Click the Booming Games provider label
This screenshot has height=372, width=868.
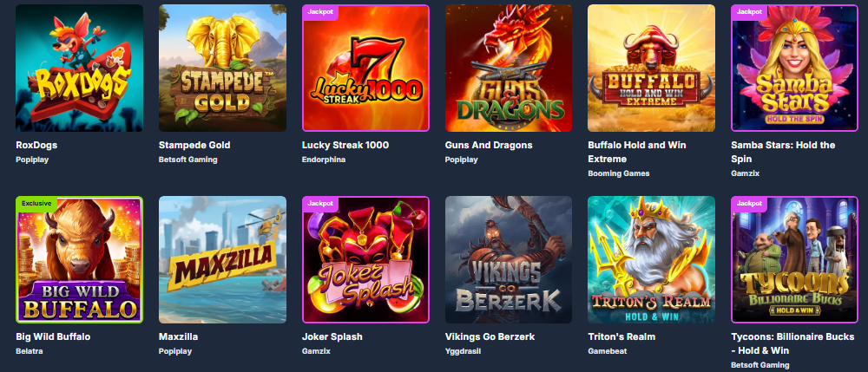coord(619,173)
